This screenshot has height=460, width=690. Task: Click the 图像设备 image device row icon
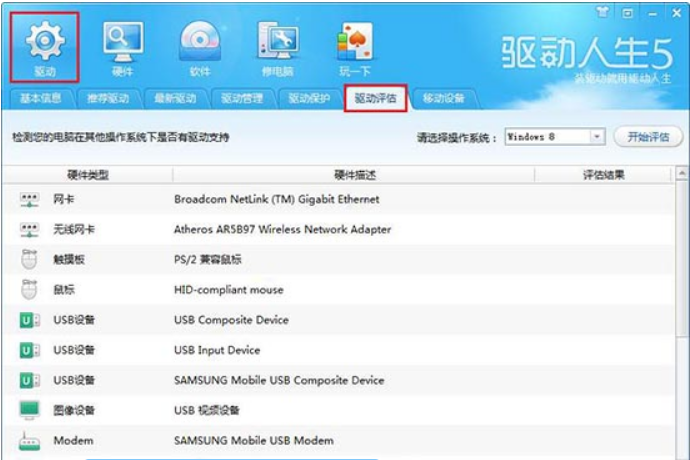pos(29,410)
